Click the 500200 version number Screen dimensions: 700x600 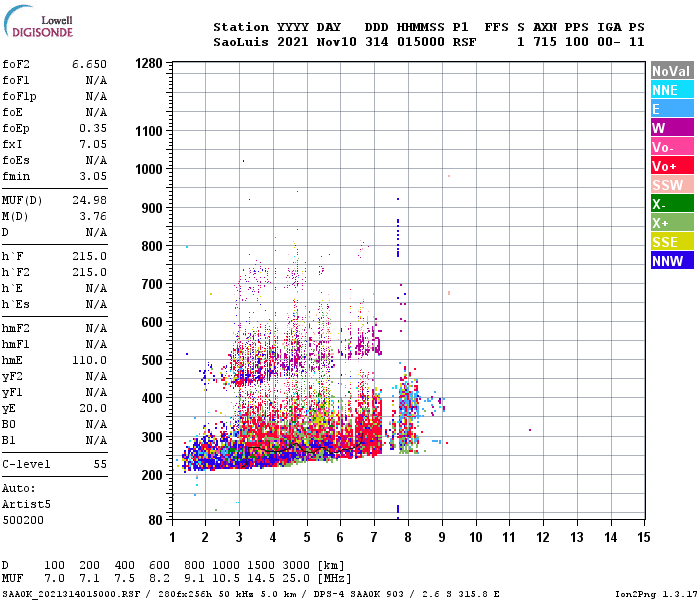tap(23, 521)
